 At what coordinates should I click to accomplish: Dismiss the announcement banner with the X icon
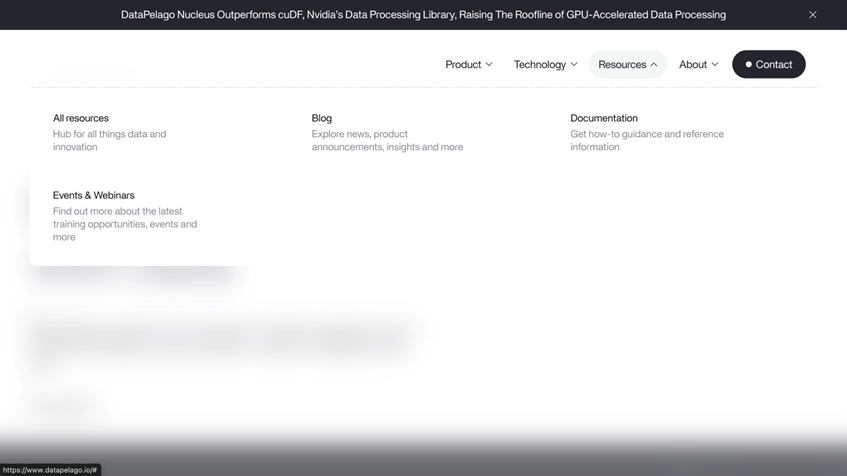[x=812, y=15]
